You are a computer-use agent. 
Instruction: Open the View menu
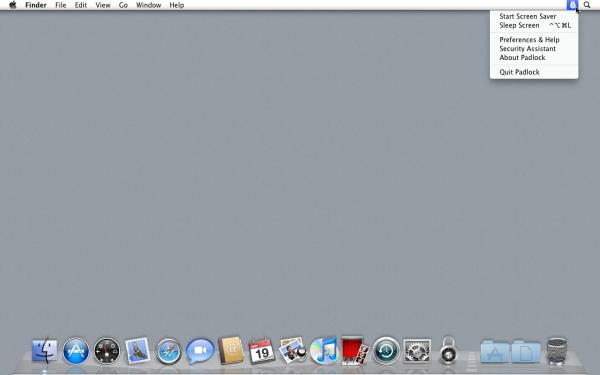[103, 5]
